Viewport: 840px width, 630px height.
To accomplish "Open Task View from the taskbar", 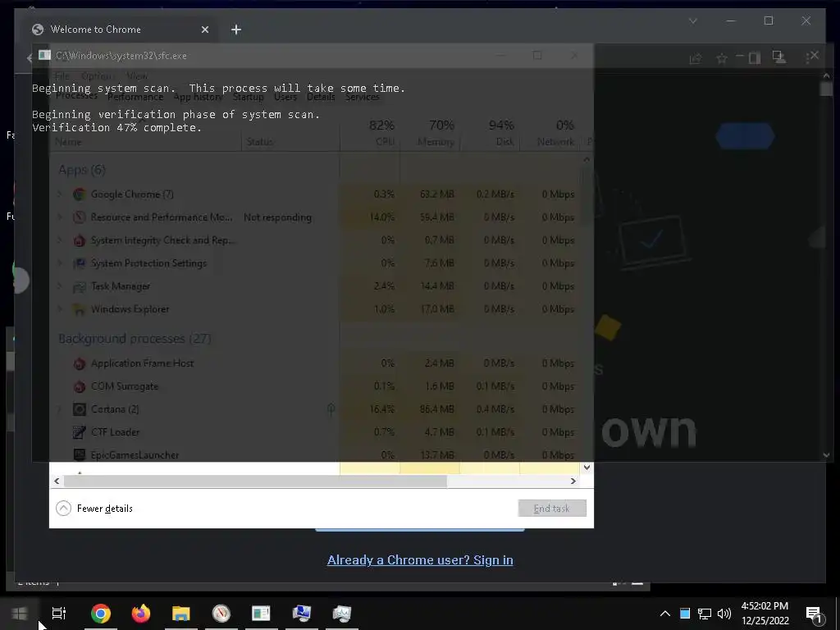I will tap(59, 614).
